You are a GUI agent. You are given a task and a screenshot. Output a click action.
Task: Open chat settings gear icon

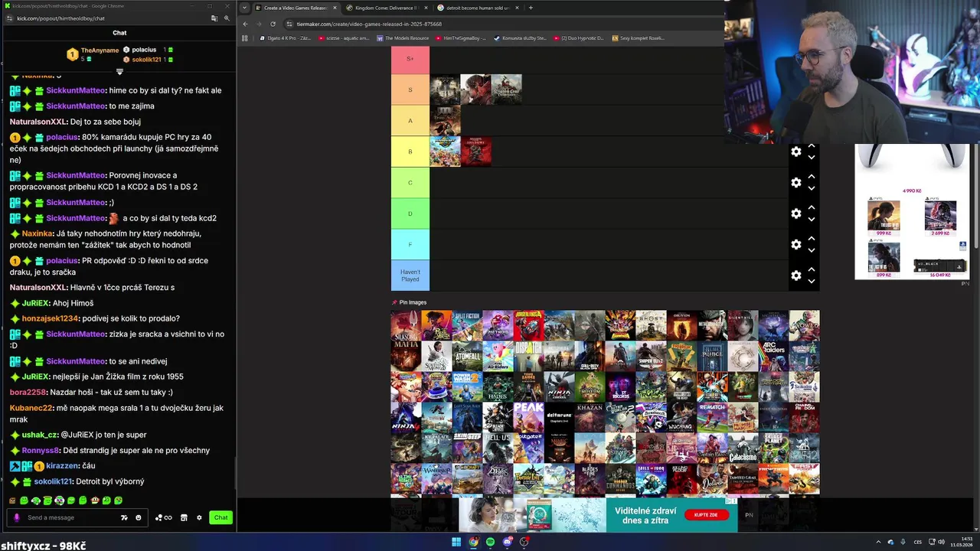tap(199, 517)
